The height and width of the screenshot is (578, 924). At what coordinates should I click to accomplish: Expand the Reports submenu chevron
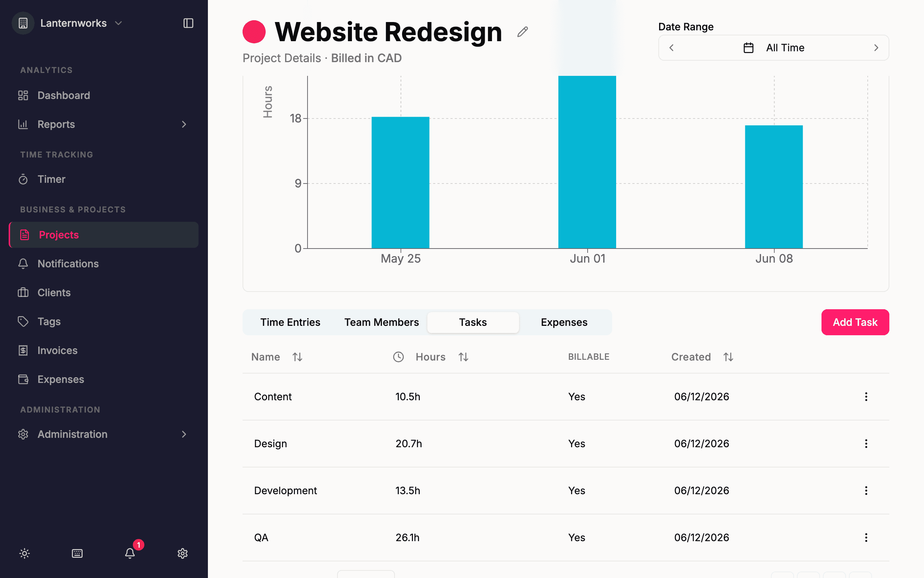coord(184,124)
